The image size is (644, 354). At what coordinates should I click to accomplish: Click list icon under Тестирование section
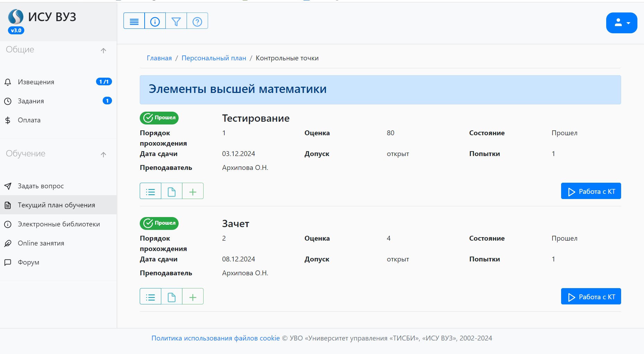coord(151,191)
